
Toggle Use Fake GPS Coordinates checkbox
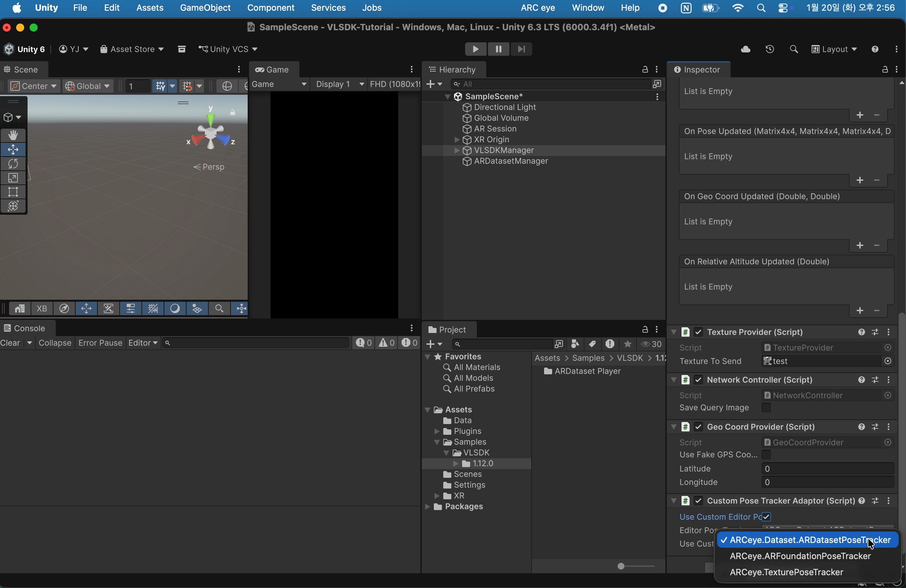(x=766, y=455)
